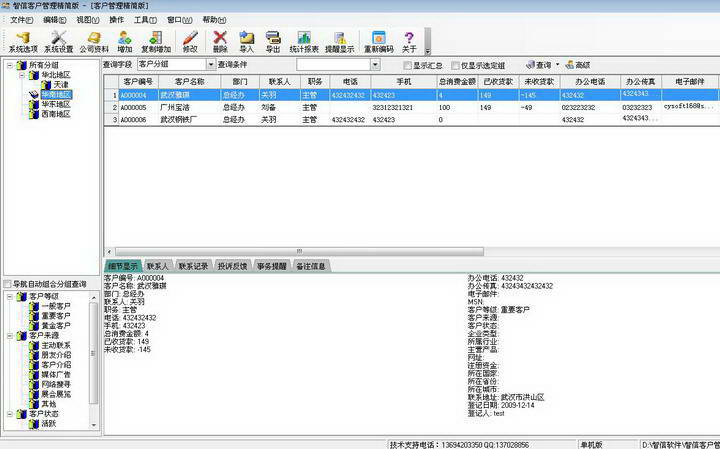Sort by the 客户名称 column header
Image resolution: width=720 pixels, height=449 pixels.
point(190,82)
